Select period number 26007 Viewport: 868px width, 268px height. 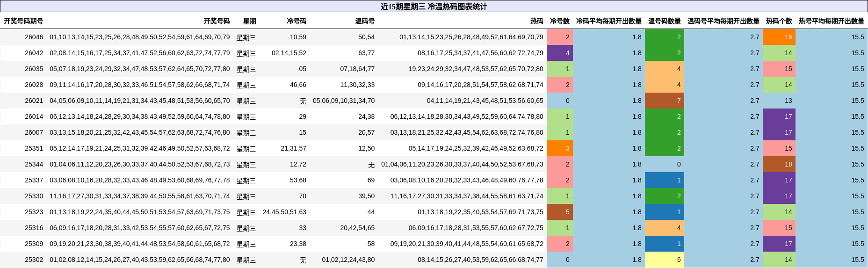point(34,132)
